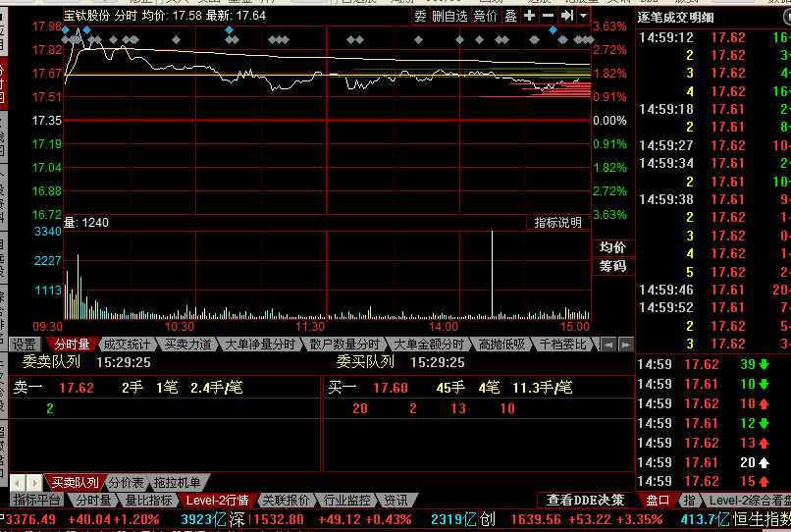Open the 竞价 auction view

485,16
